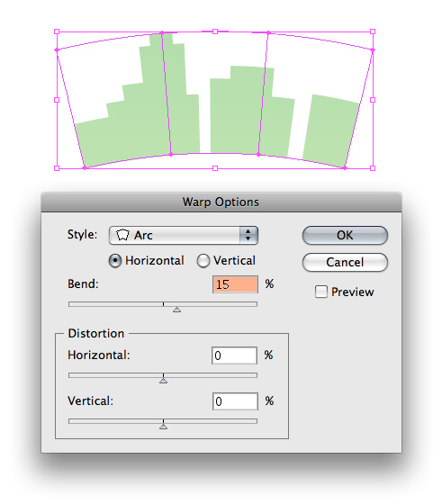Click the bottom-center bounding box handle
This screenshot has height=504, width=433.
(x=215, y=168)
